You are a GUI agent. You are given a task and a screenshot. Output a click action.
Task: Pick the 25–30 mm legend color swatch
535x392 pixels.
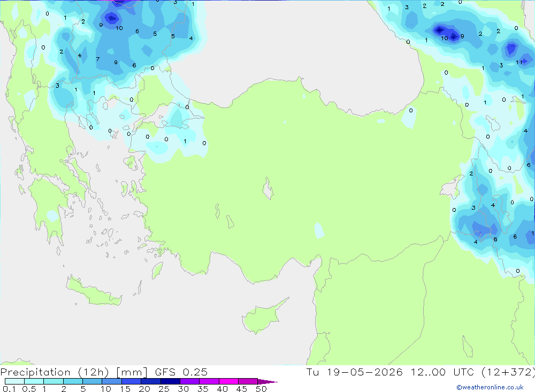[x=170, y=381]
